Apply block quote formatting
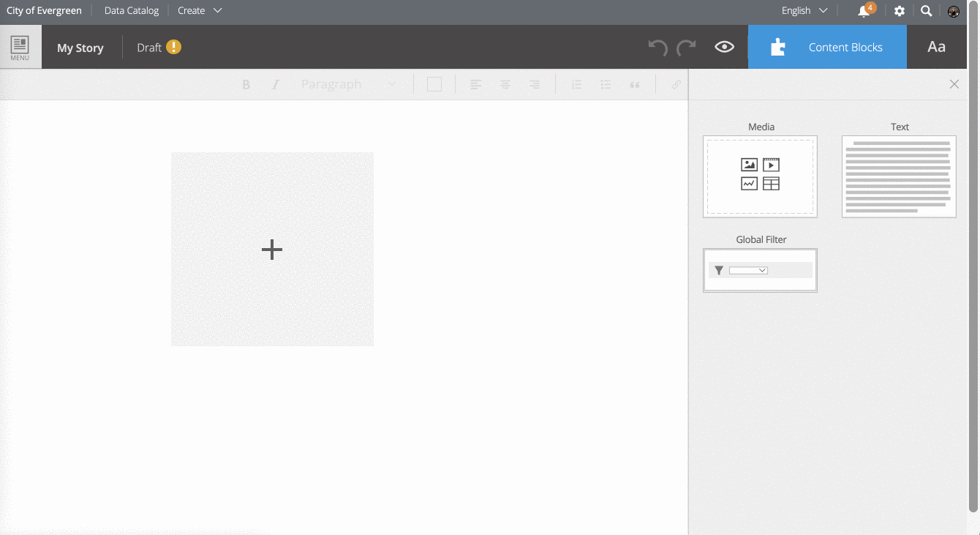 pos(635,85)
